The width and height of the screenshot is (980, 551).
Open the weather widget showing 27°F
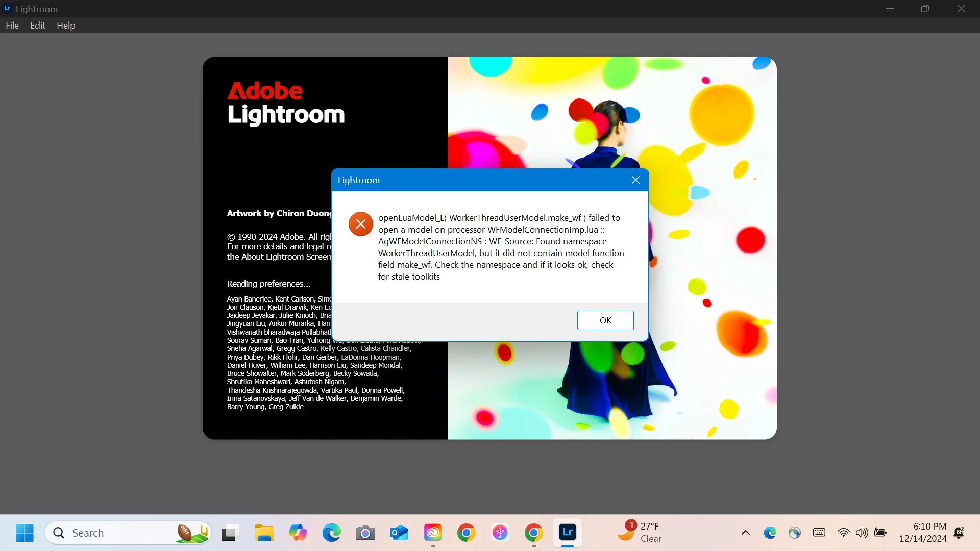641,532
